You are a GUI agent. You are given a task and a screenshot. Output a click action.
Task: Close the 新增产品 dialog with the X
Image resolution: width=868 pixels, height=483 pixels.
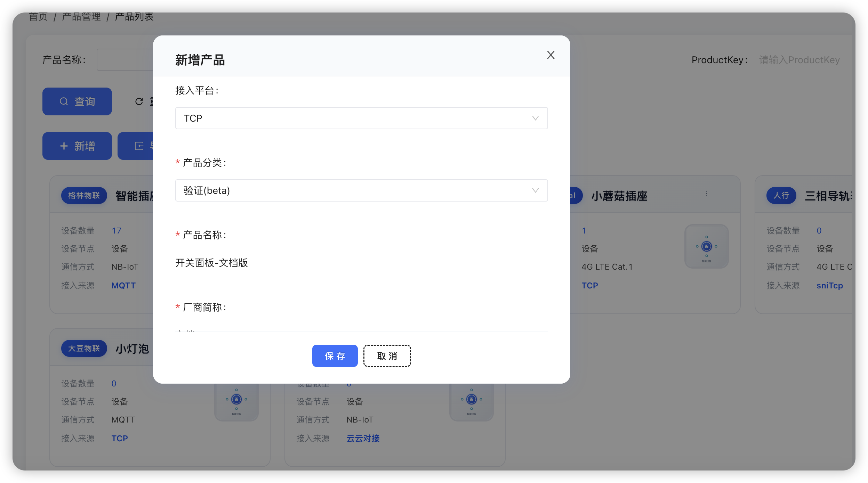(551, 55)
